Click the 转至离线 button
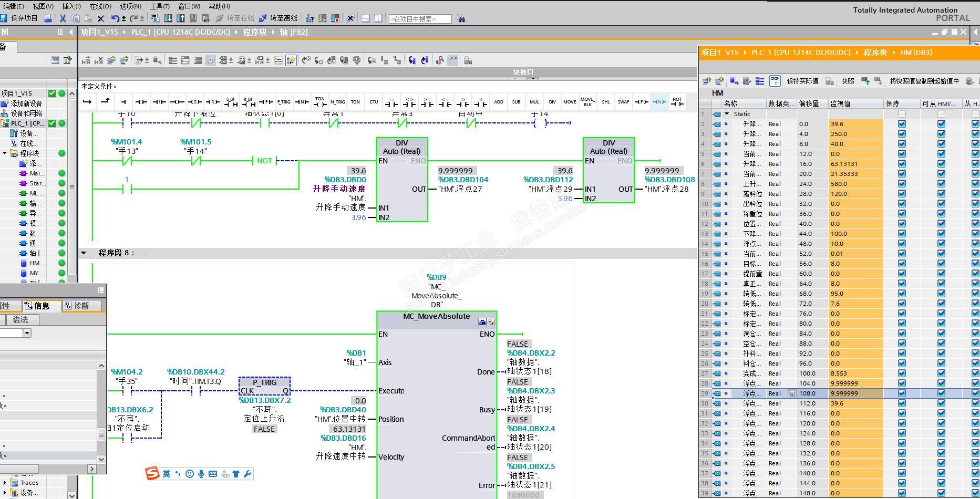 [x=278, y=18]
